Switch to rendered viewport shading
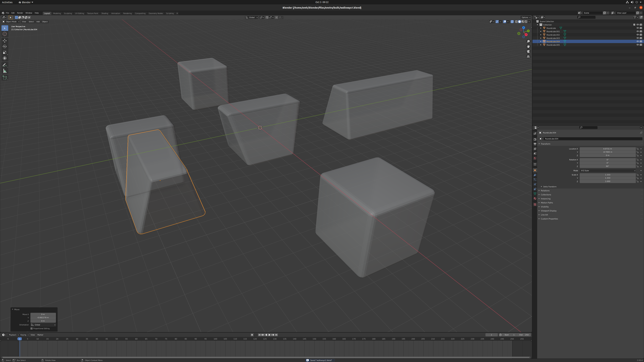644x362 pixels. click(526, 22)
